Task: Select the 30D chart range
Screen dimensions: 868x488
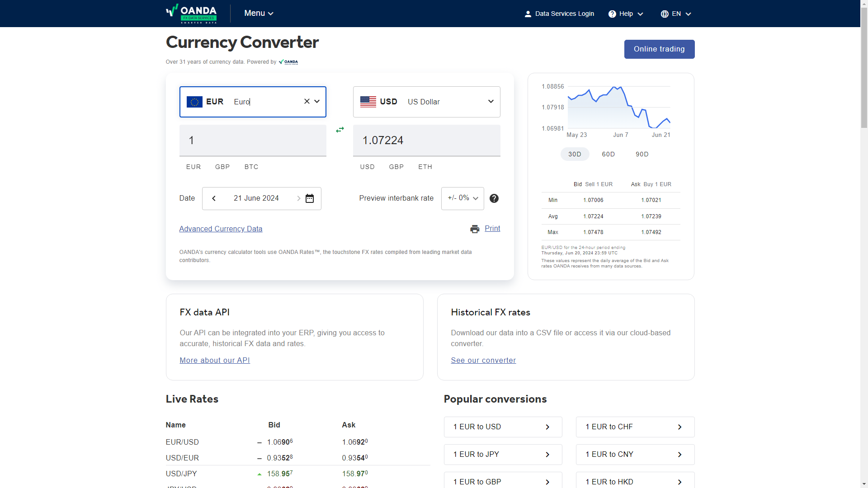Action: (x=575, y=154)
